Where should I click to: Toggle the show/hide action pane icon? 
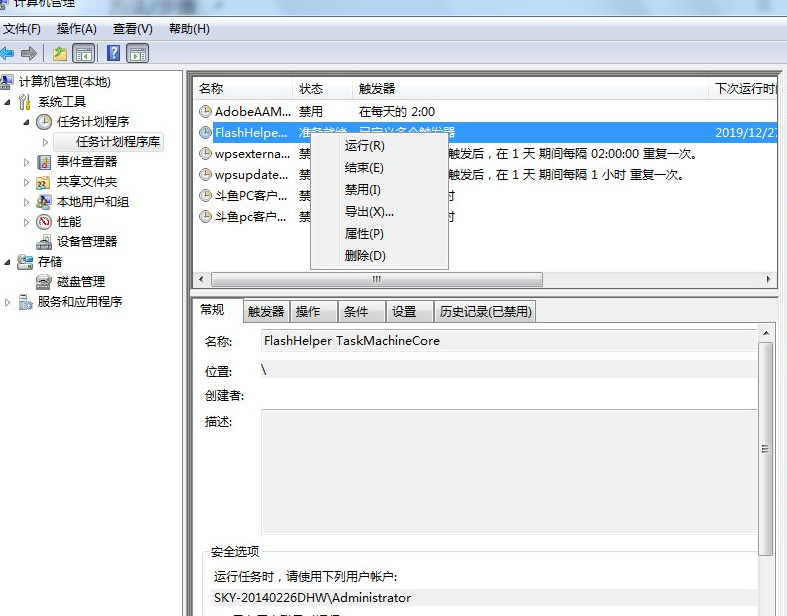(138, 53)
